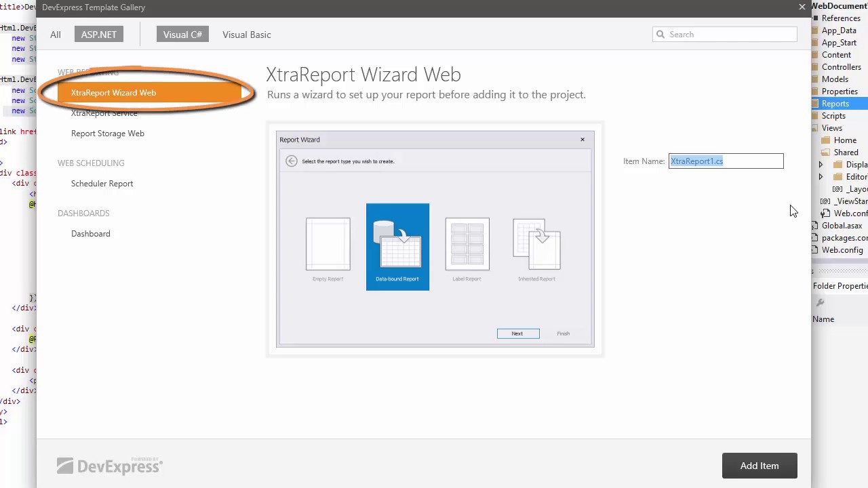Close the DevExpress Template Gallery window
This screenshot has height=488, width=868.
802,7
